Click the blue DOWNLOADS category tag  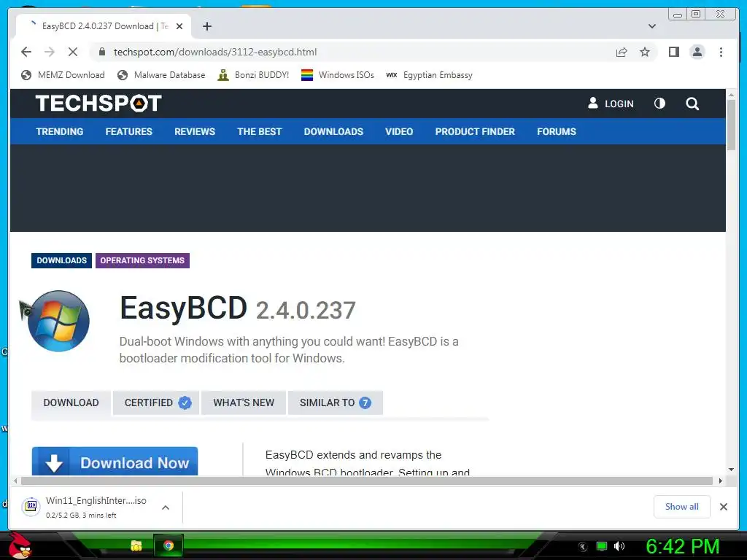click(61, 260)
